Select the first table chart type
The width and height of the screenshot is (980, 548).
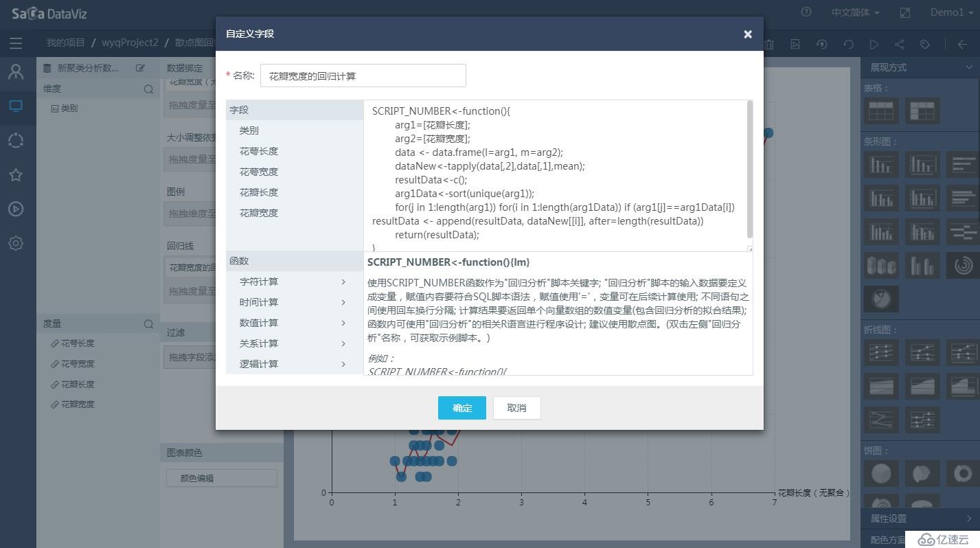pyautogui.click(x=881, y=111)
